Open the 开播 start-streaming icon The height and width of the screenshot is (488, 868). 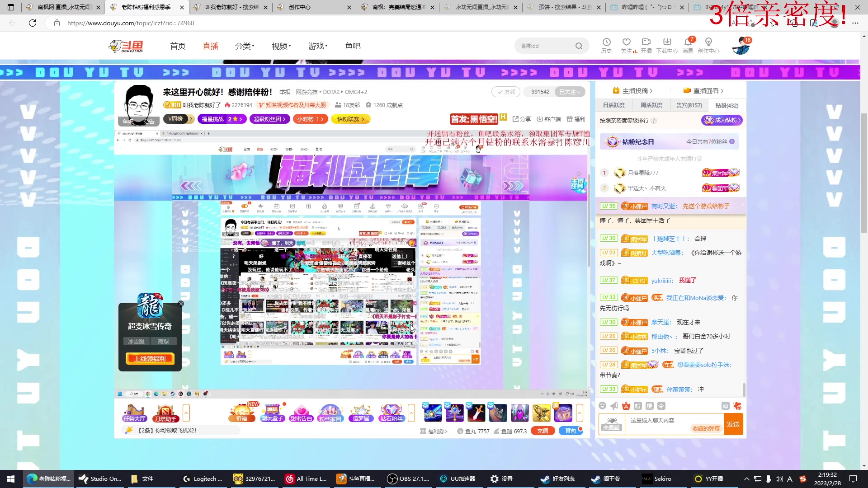(x=646, y=45)
